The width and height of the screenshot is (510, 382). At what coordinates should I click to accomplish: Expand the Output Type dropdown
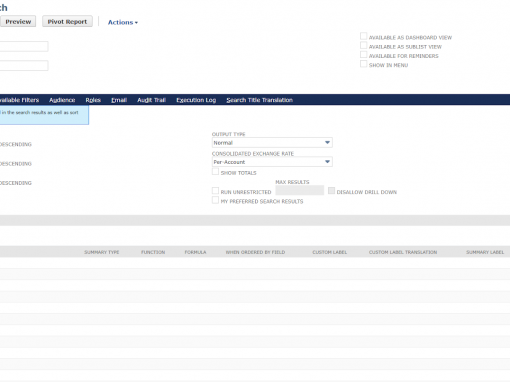click(x=272, y=143)
